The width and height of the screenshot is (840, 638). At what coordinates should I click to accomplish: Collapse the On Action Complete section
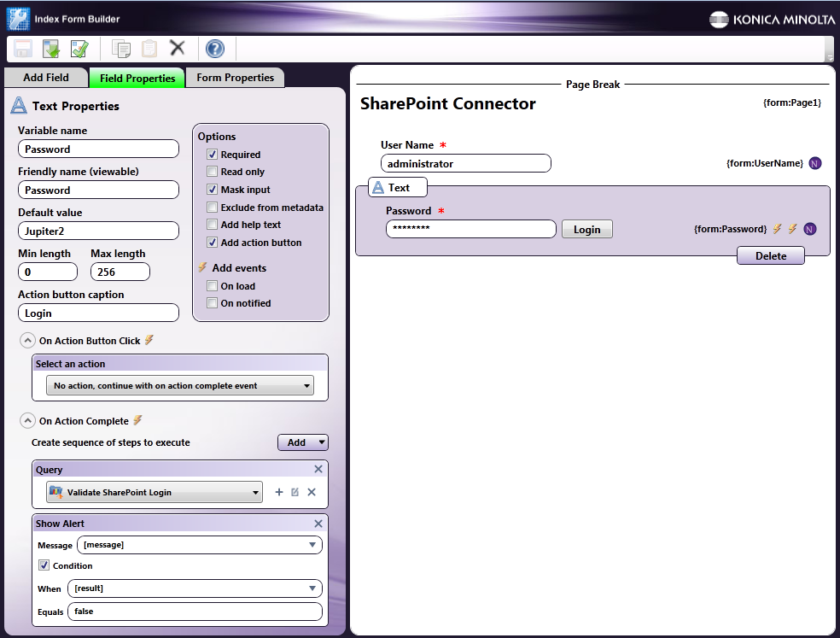pyautogui.click(x=27, y=421)
